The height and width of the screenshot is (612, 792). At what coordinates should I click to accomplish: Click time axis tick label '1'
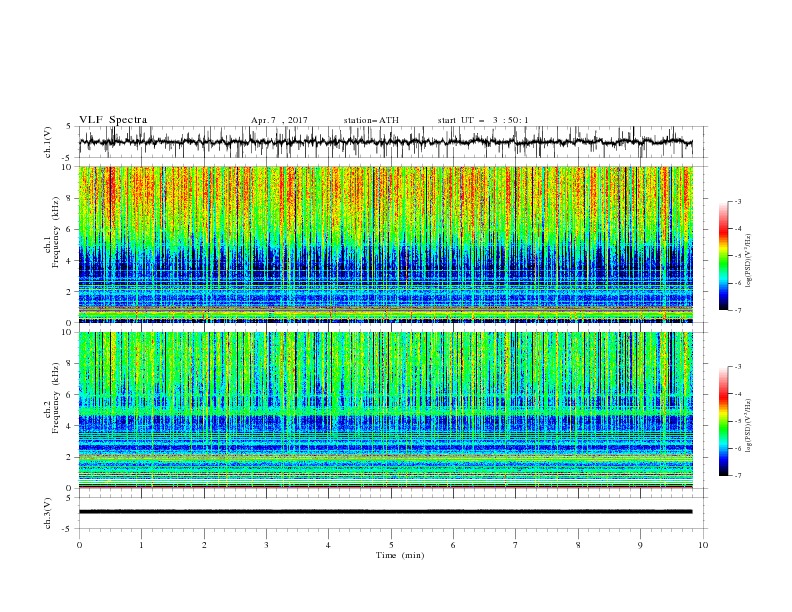(x=141, y=545)
